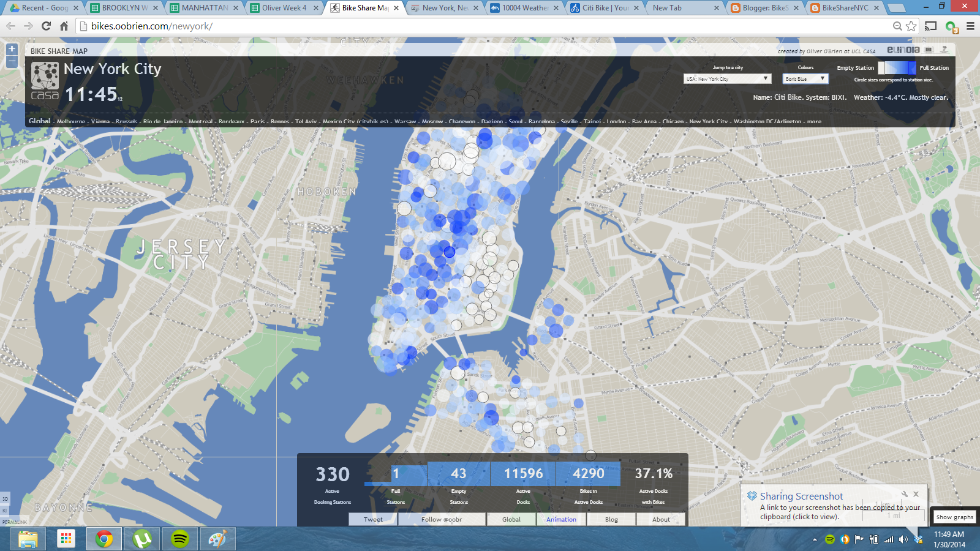This screenshot has height=551, width=980.
Task: Click the PERMALINK link at bottom left
Action: pos(15,522)
